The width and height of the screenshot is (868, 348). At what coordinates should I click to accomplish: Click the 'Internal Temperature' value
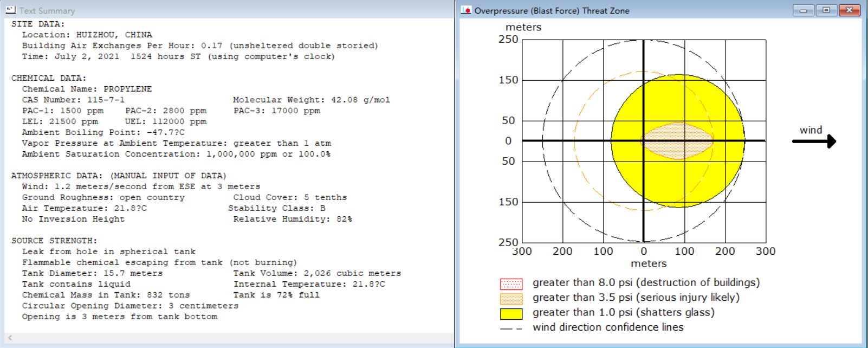pyautogui.click(x=309, y=284)
